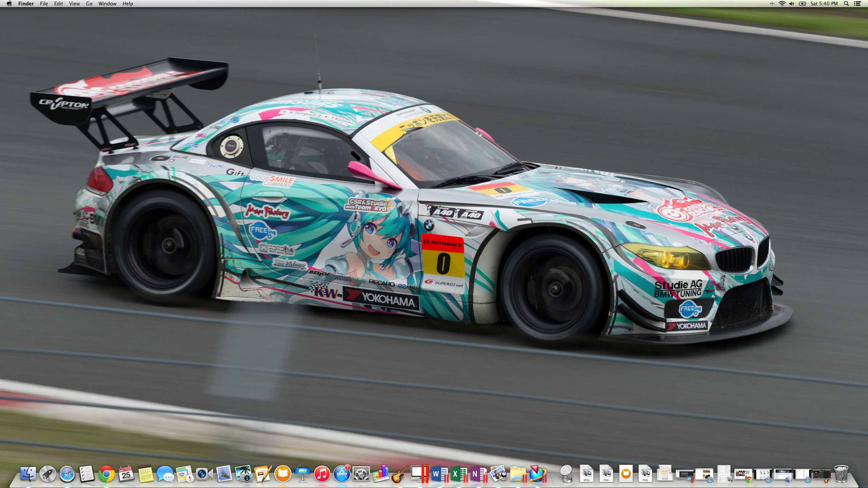Launch Launchpad rocket icon in Dock

[x=48, y=474]
